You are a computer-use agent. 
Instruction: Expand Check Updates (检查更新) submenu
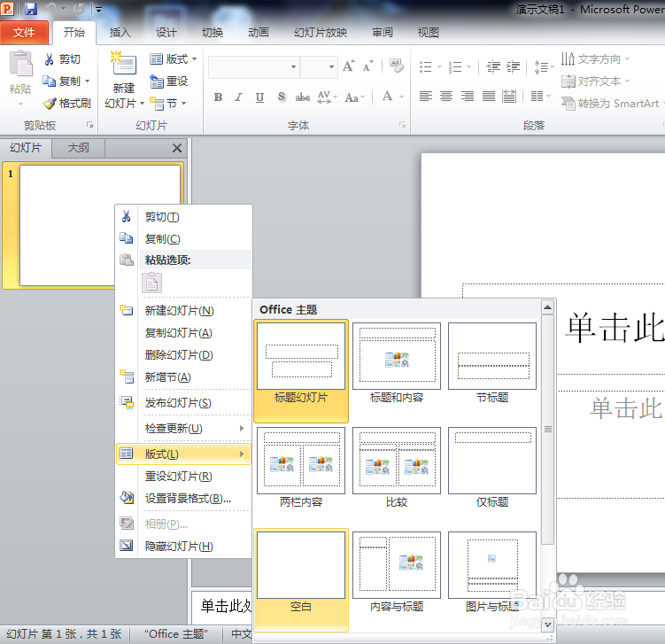(x=184, y=428)
